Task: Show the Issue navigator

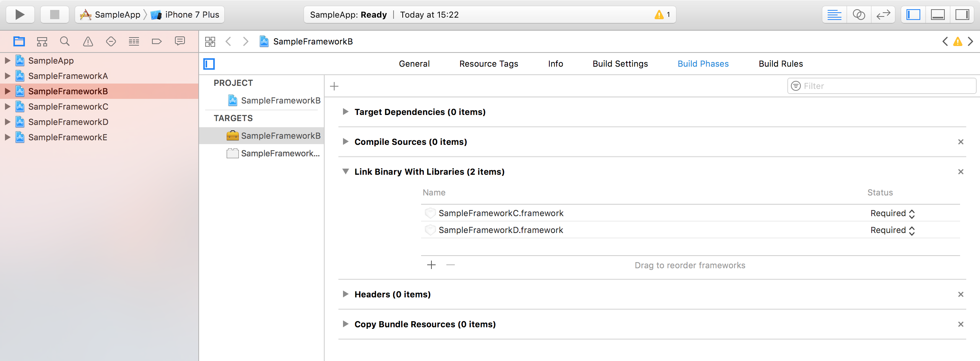Action: (88, 41)
